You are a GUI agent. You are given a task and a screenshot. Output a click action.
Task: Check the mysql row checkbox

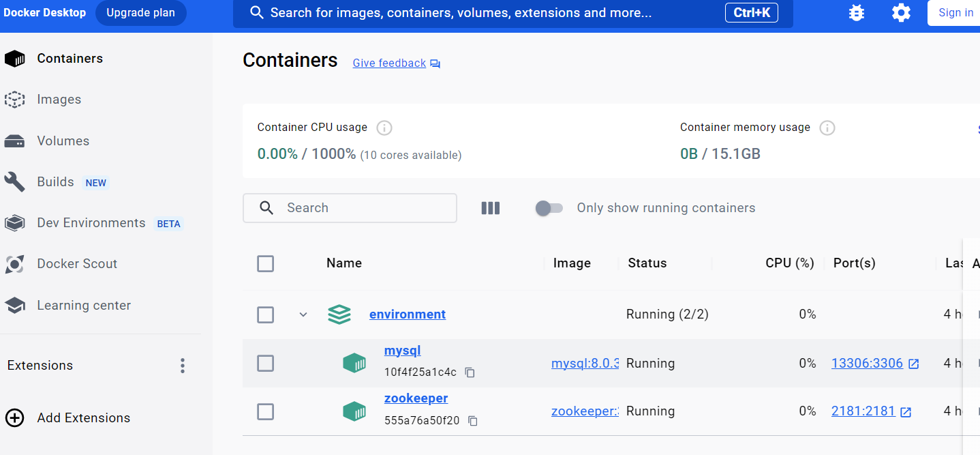266,364
